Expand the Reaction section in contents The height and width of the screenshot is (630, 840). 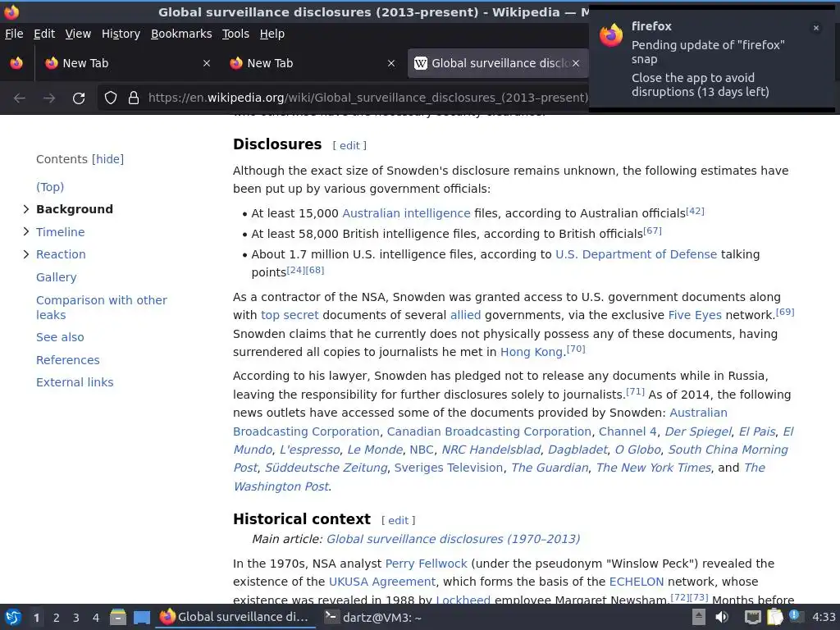(25, 254)
